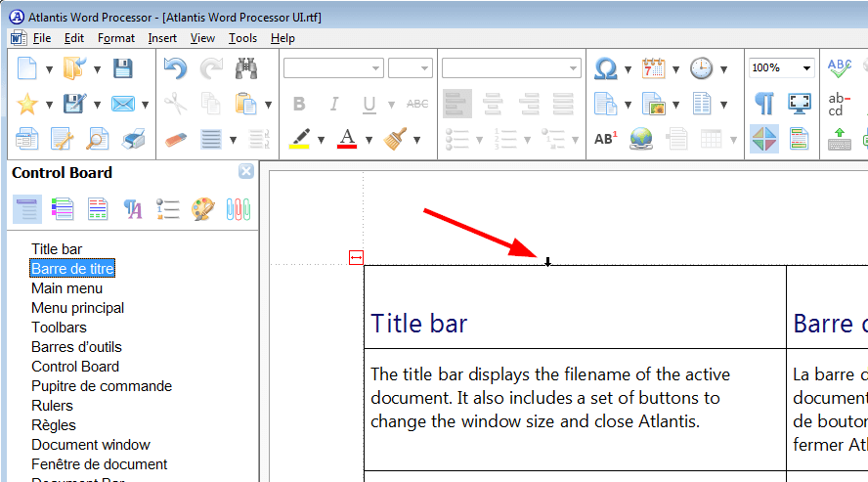Click the scissors Cut icon
Viewport: 868px width, 482px height.
click(x=176, y=104)
